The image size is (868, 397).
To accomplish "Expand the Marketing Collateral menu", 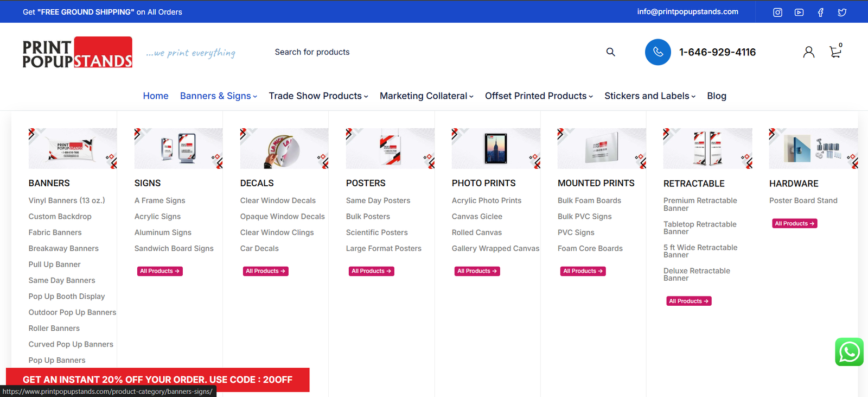I will tap(426, 96).
